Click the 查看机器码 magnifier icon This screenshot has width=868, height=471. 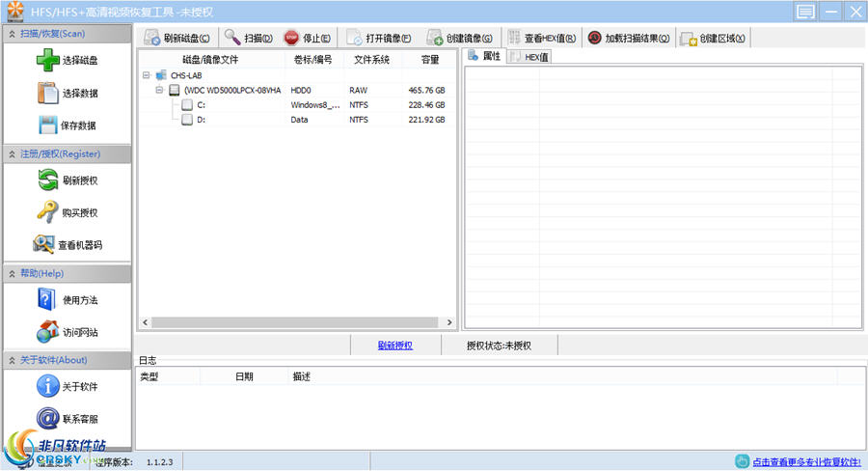pos(43,244)
